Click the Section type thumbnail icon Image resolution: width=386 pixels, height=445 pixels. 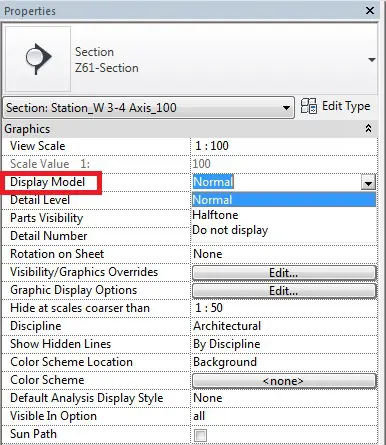38,59
